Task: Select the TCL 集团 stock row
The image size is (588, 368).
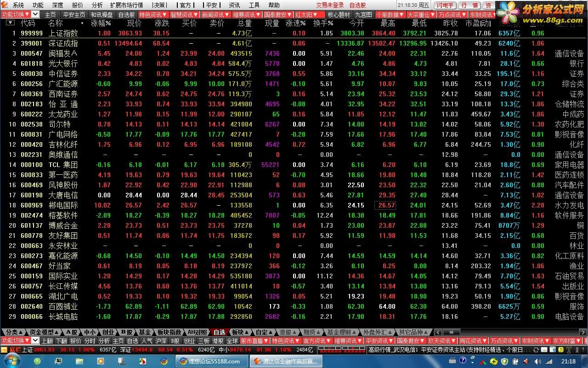Action: tap(294, 165)
